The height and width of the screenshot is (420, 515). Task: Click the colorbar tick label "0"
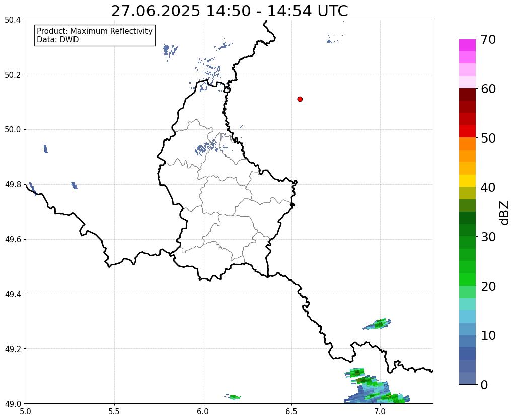click(484, 385)
